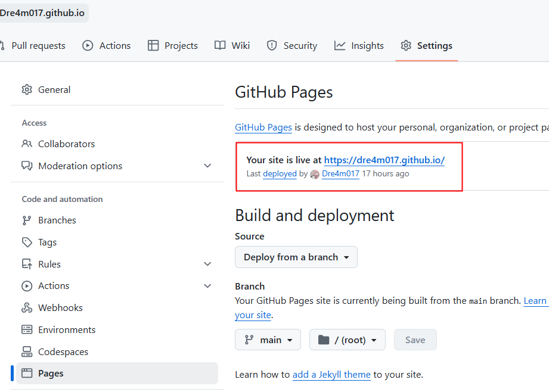Screen dimensions: 549x392
Task: Open the / (root) folder dropdown
Action: (x=348, y=340)
